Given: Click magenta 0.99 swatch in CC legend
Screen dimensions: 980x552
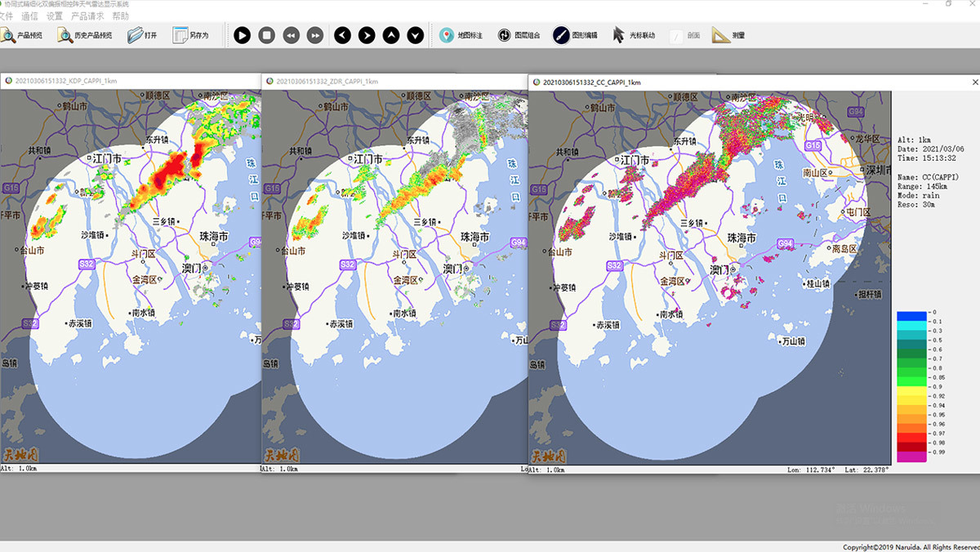Looking at the screenshot, I should click(x=911, y=457).
